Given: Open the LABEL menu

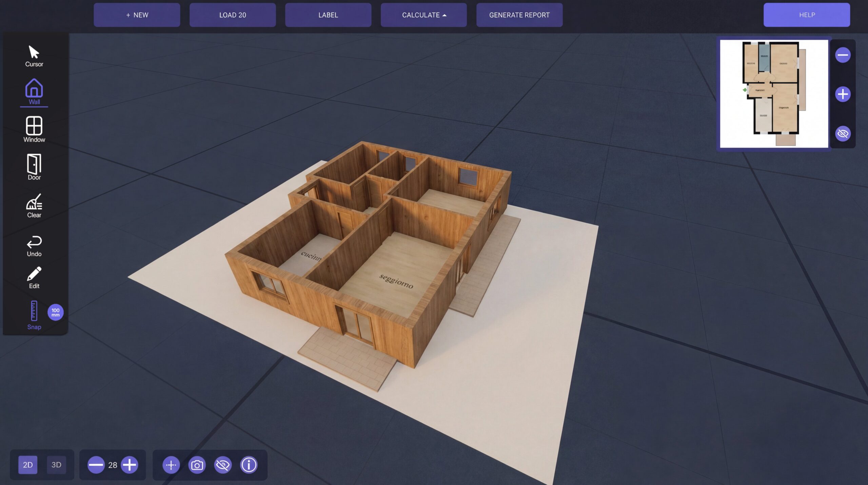Looking at the screenshot, I should [328, 15].
